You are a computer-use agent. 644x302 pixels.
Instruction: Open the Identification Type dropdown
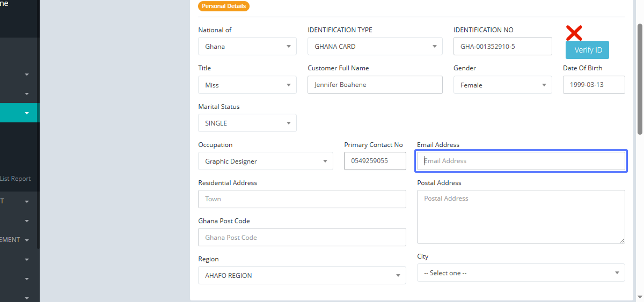(x=375, y=46)
